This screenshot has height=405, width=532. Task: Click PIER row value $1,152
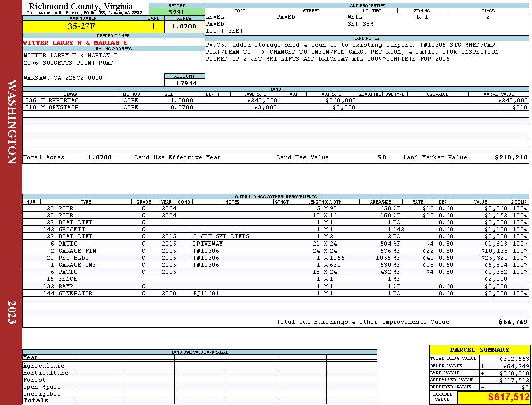tap(496, 215)
